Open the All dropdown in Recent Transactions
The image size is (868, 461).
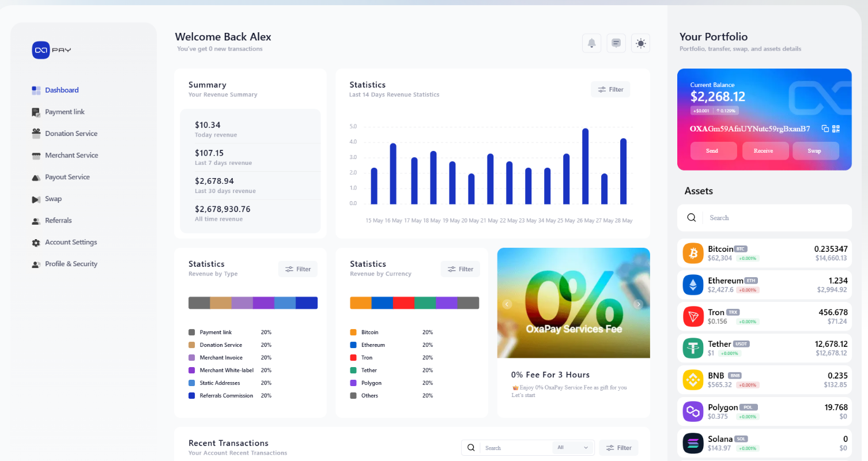coord(573,448)
